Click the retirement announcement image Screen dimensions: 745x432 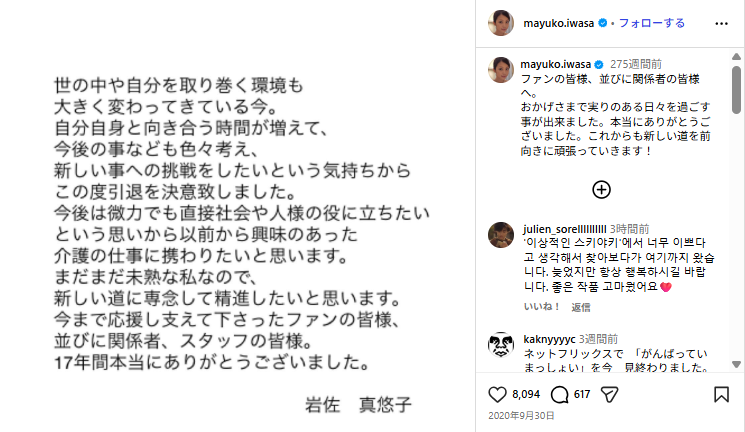click(240, 216)
